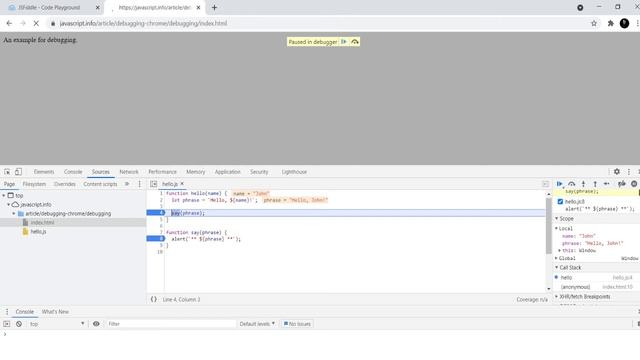Show console sidebar icon

point(7,324)
